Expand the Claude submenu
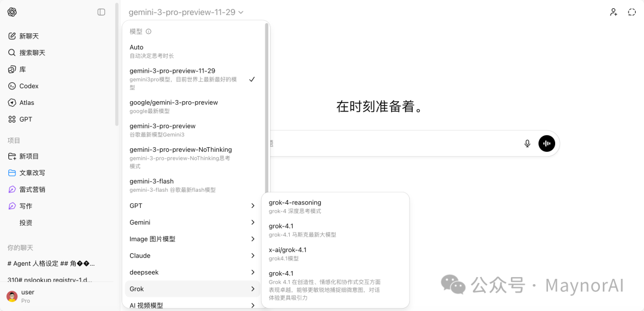644x311 pixels. pyautogui.click(x=192, y=256)
